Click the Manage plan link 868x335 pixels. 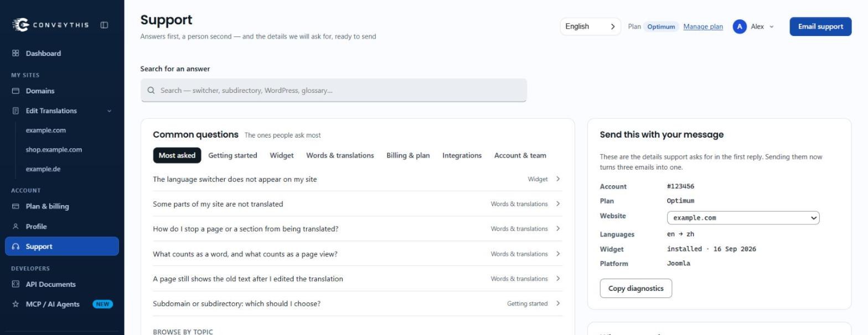703,27
